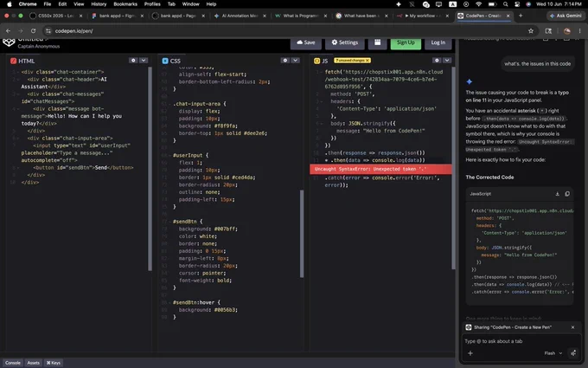Viewport: 588px width, 368px height.
Task: Open JS editor settings gear
Action: tap(437, 61)
